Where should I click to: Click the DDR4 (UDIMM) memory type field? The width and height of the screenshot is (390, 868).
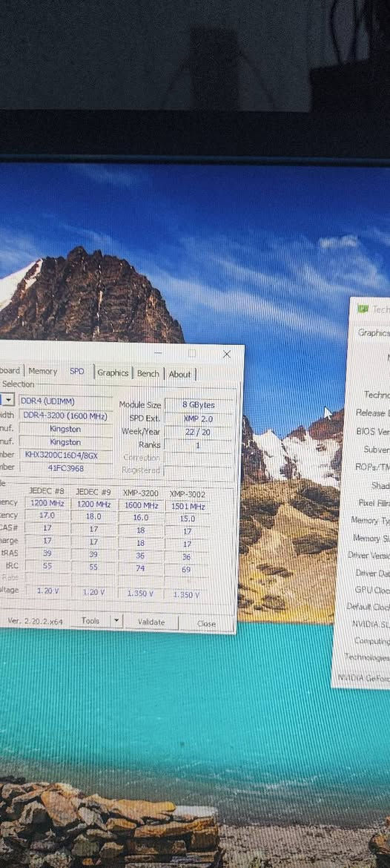[x=66, y=401]
